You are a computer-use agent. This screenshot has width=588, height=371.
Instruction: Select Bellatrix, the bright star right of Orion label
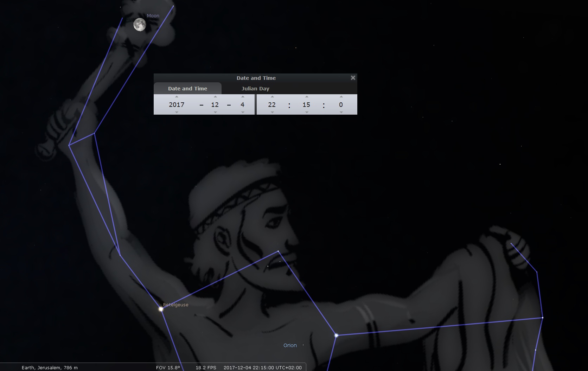(336, 335)
